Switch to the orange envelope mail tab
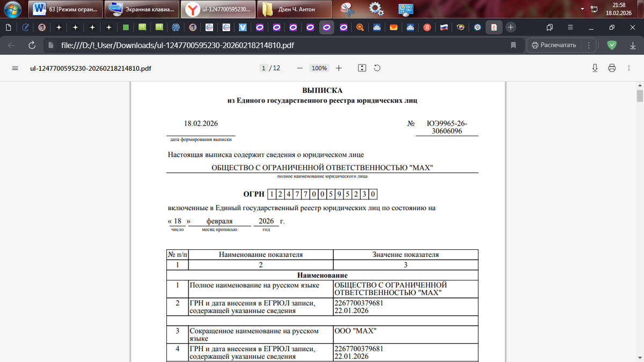Screen dimensions: 644x362 (393, 27)
